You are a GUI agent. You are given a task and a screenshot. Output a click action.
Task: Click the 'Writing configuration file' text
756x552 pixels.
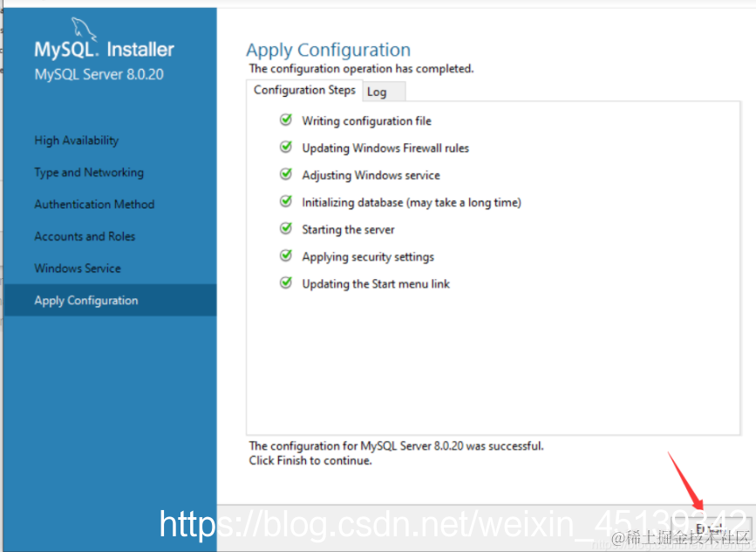click(366, 121)
